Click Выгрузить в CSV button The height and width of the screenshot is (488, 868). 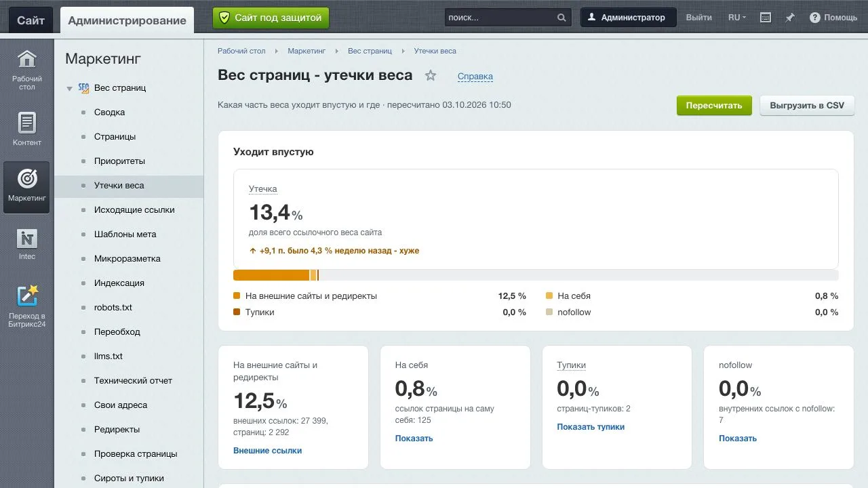click(x=807, y=106)
